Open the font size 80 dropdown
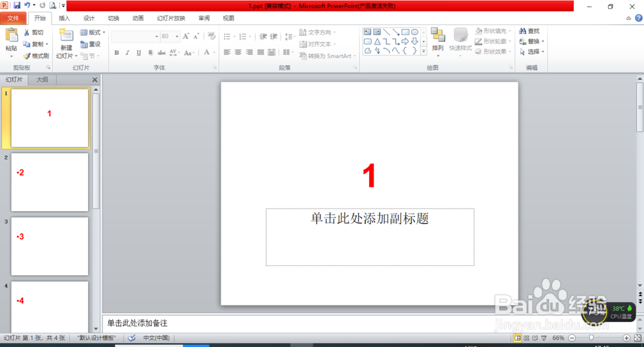Image resolution: width=644 pixels, height=347 pixels. pos(177,37)
